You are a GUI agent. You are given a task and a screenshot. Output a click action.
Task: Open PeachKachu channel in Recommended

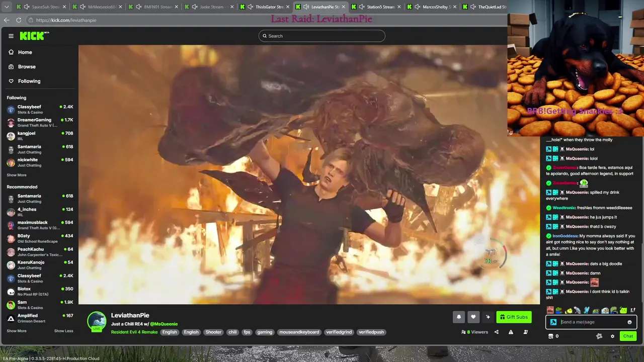(x=40, y=251)
